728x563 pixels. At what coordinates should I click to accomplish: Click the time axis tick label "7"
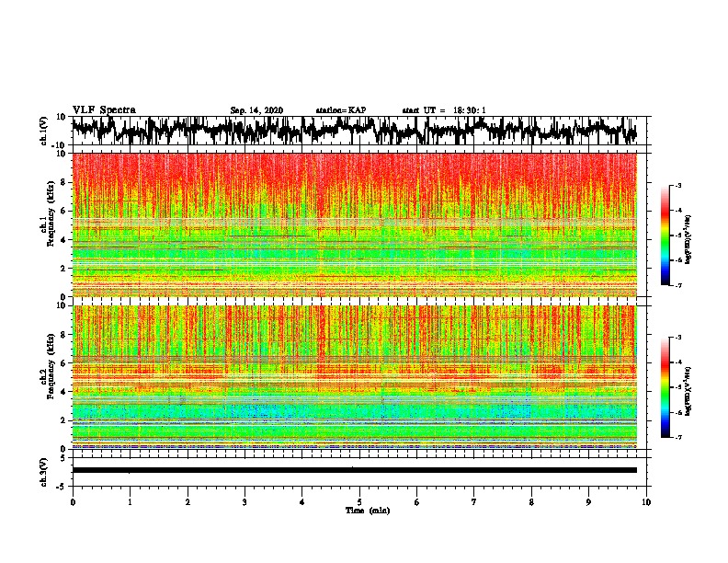point(474,502)
